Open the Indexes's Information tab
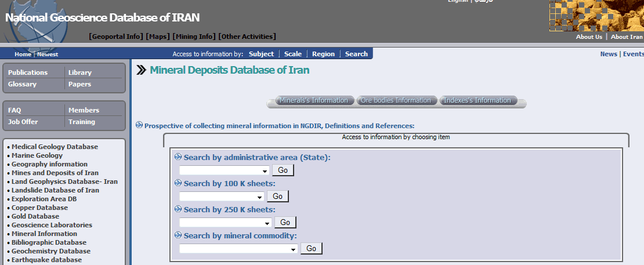The image size is (644, 265). click(x=477, y=100)
